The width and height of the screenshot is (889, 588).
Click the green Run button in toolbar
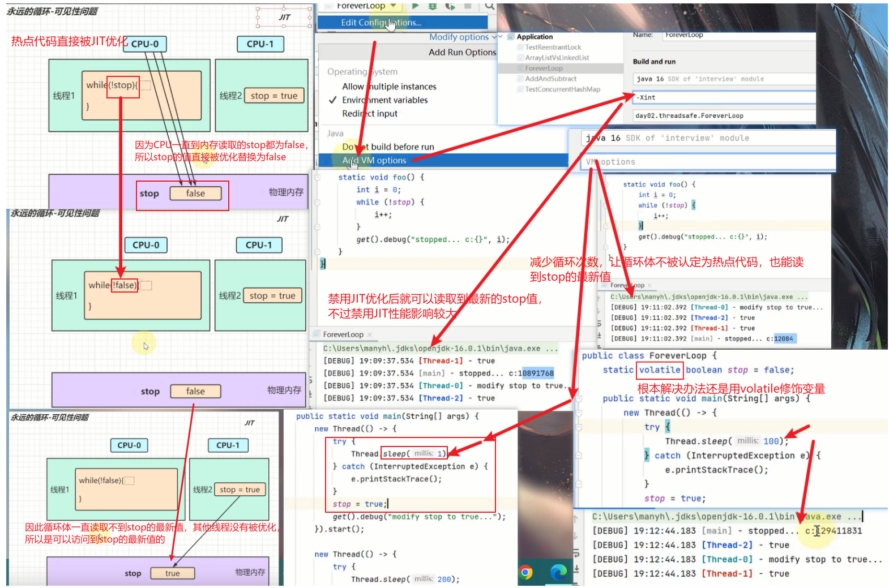pyautogui.click(x=416, y=6)
